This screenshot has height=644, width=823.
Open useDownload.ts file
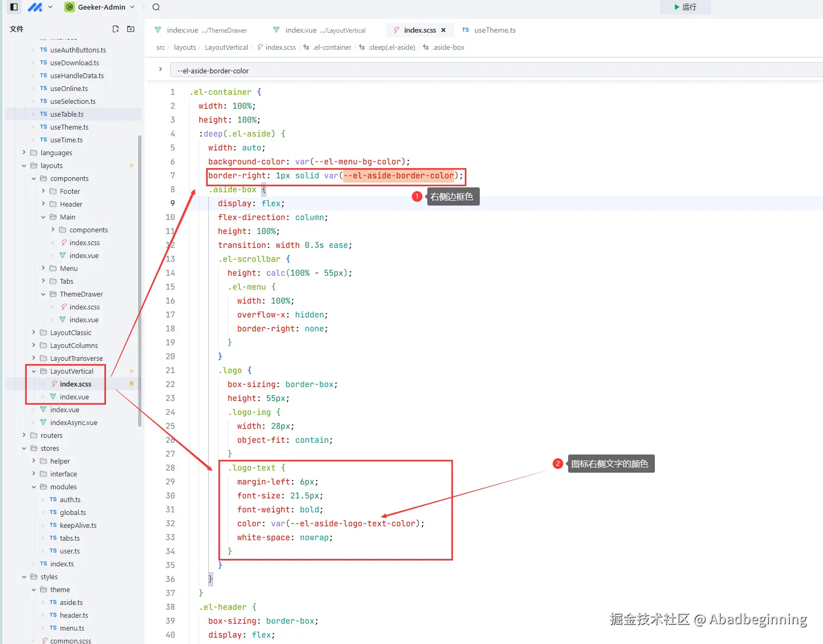[74, 63]
